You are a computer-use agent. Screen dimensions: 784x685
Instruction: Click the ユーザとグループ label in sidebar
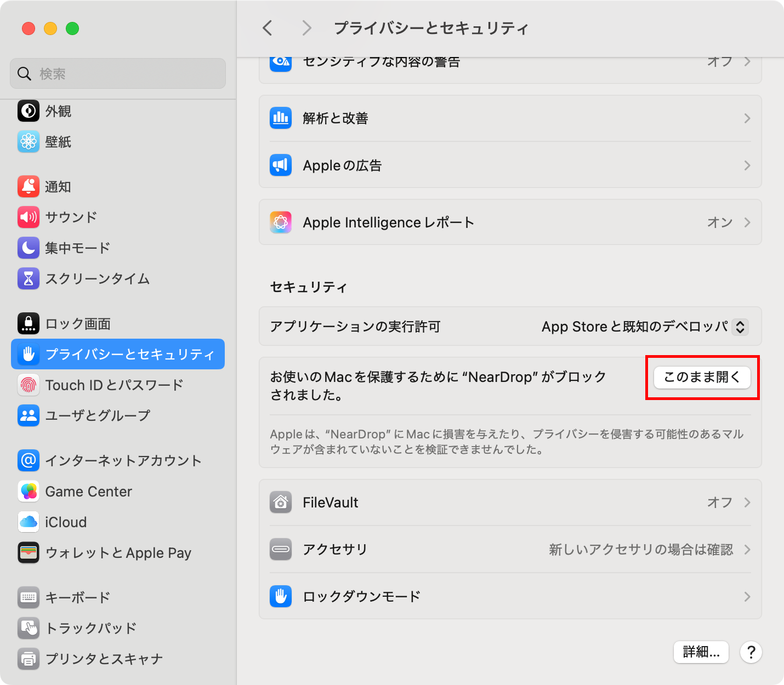click(98, 416)
